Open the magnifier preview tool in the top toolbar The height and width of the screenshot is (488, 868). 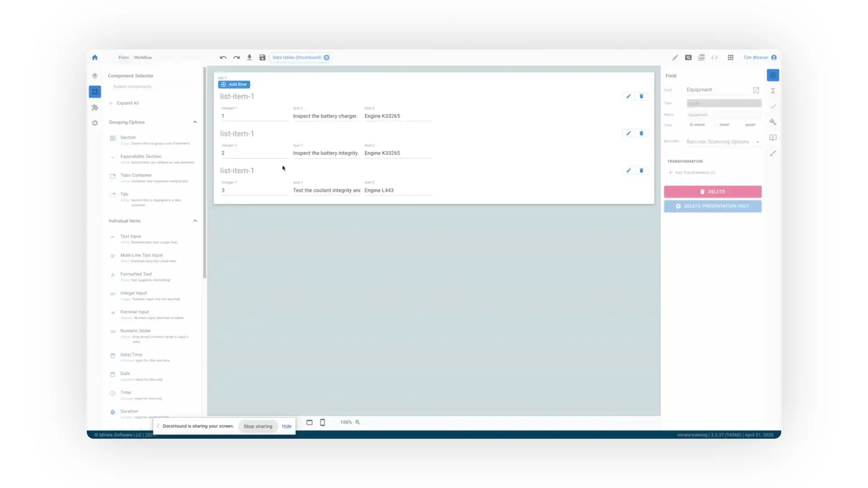tap(688, 57)
